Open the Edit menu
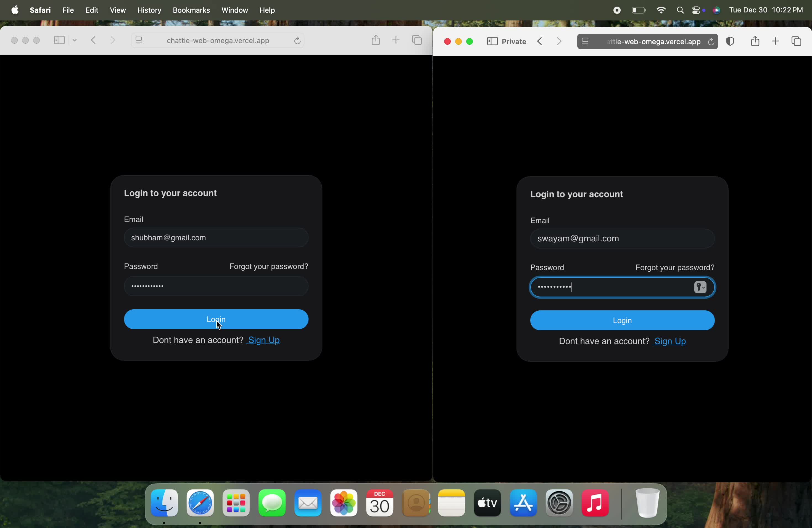This screenshot has width=812, height=528. [x=92, y=10]
